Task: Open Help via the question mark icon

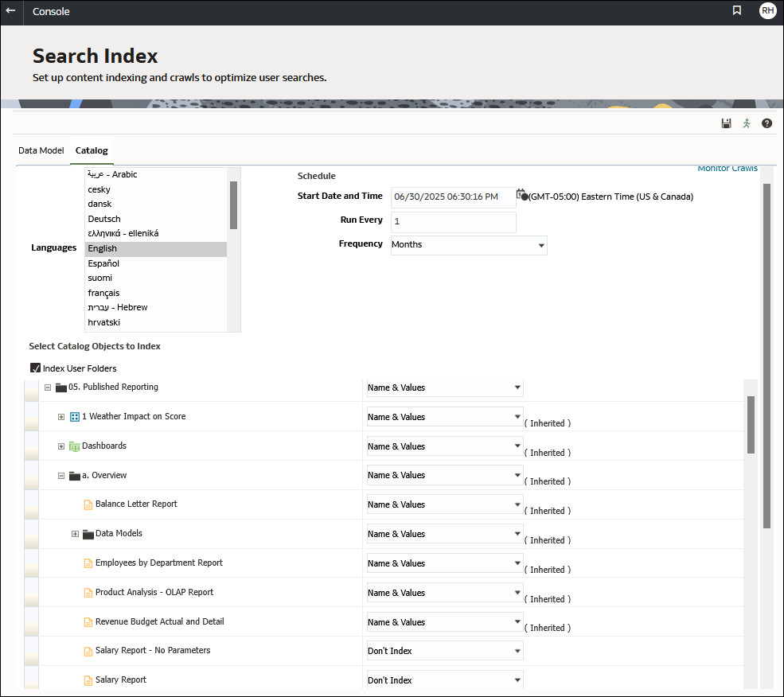Action: click(766, 123)
